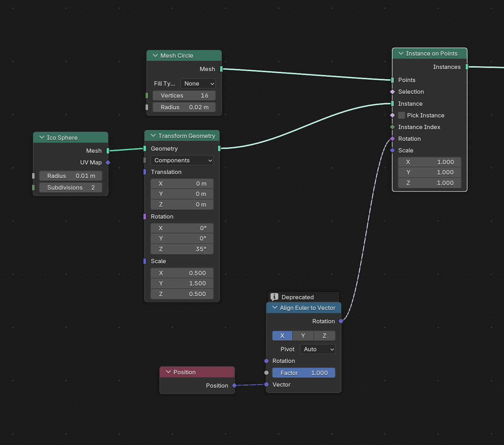Open the Fill Type None dropdown
This screenshot has height=445, width=504.
(198, 83)
